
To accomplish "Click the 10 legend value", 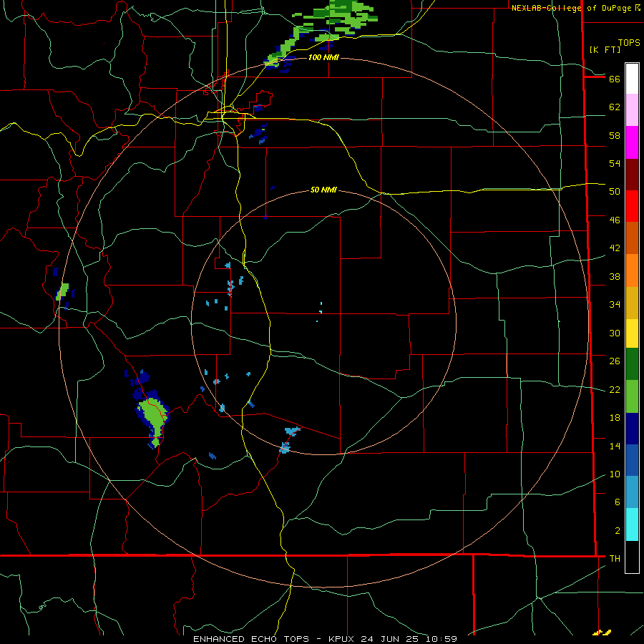I will [x=615, y=474].
